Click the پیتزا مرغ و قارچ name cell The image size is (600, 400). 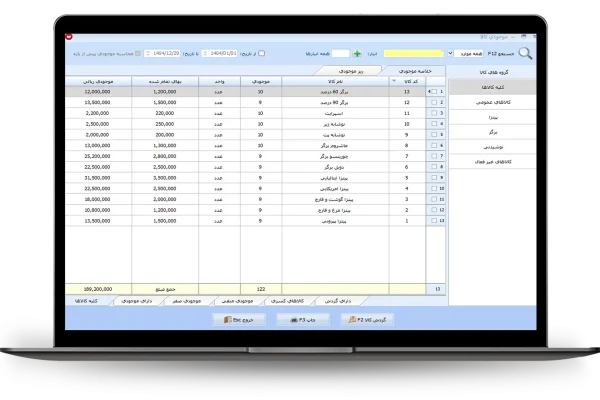coord(335,210)
